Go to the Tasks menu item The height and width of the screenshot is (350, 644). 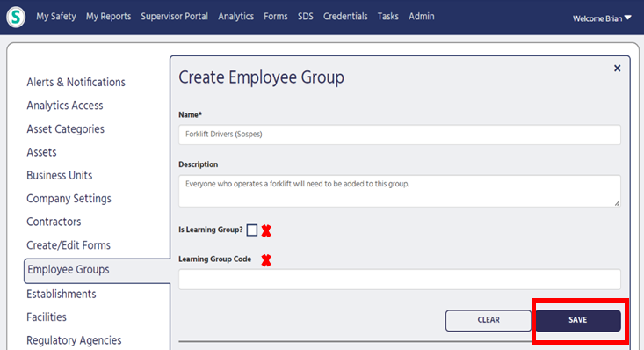tap(387, 17)
